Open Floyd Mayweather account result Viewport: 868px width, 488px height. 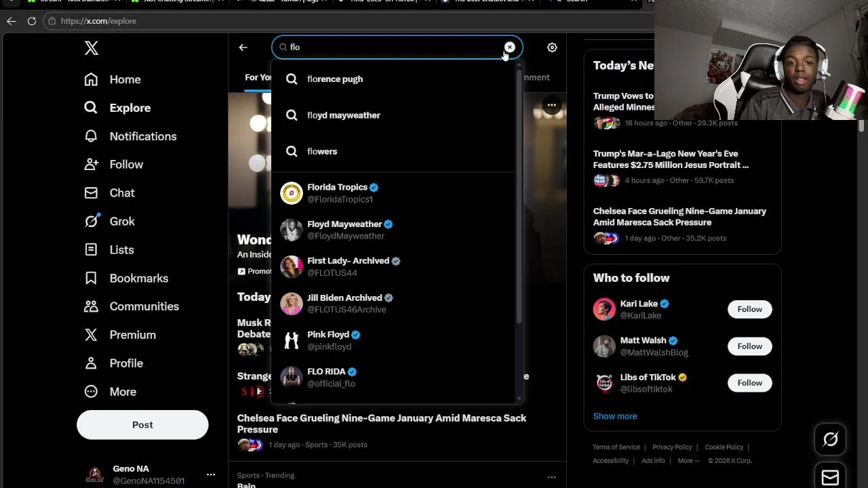[x=393, y=230]
